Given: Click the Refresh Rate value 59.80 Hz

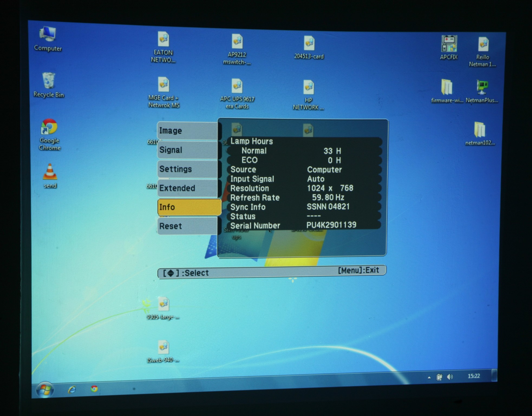Looking at the screenshot, I should click(328, 197).
